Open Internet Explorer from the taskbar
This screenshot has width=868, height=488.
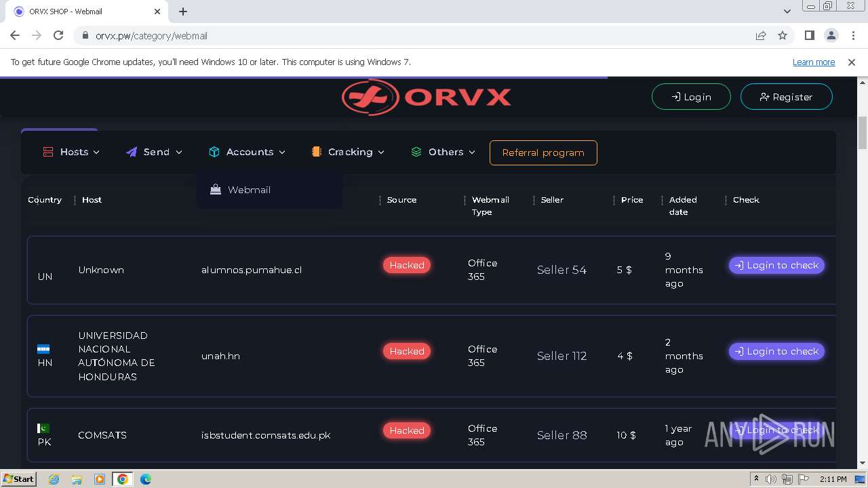(x=54, y=479)
